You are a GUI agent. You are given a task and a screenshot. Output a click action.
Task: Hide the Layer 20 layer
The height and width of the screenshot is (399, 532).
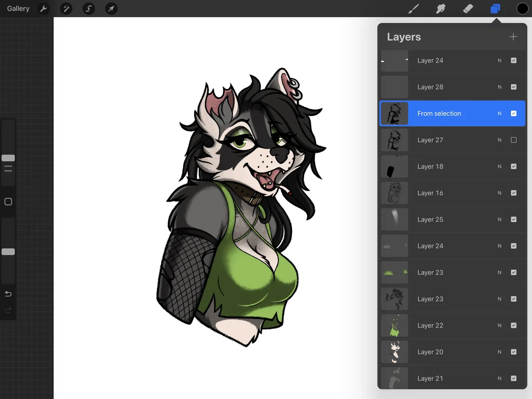click(514, 352)
